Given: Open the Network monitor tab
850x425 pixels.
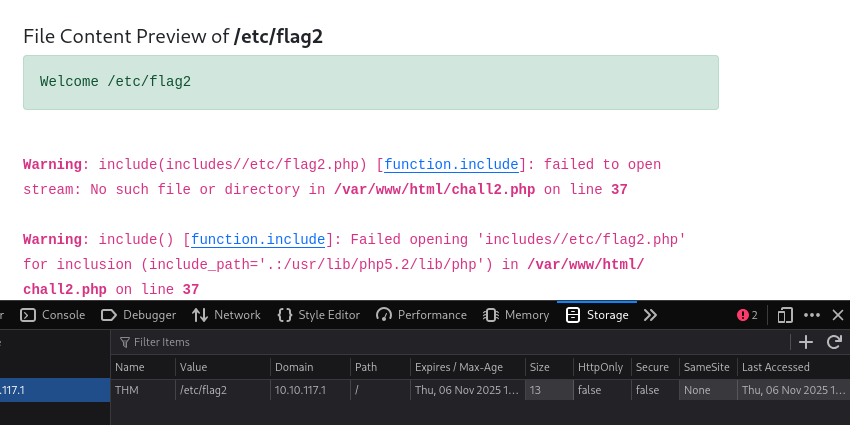Looking at the screenshot, I should tap(226, 315).
